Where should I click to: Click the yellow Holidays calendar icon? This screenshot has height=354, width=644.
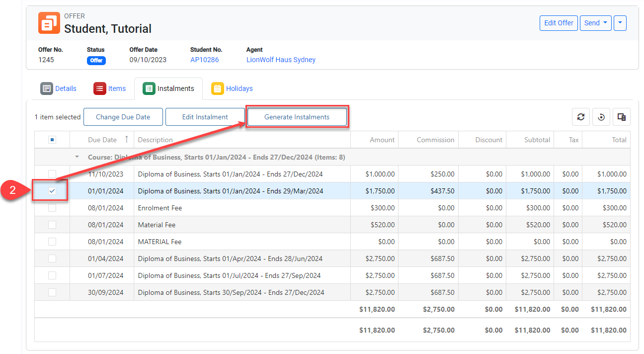(x=218, y=88)
